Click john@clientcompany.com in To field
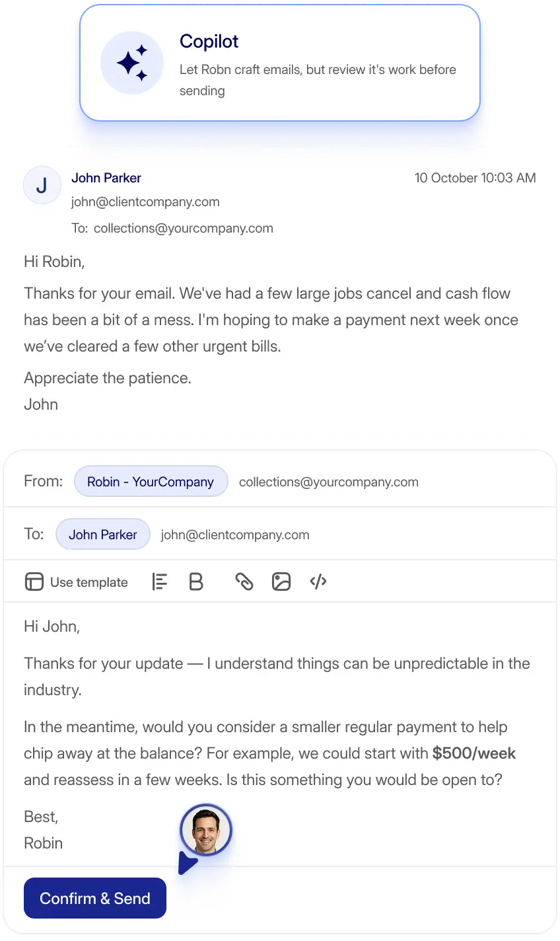Screen dimensions: 560x941 click(x=235, y=535)
